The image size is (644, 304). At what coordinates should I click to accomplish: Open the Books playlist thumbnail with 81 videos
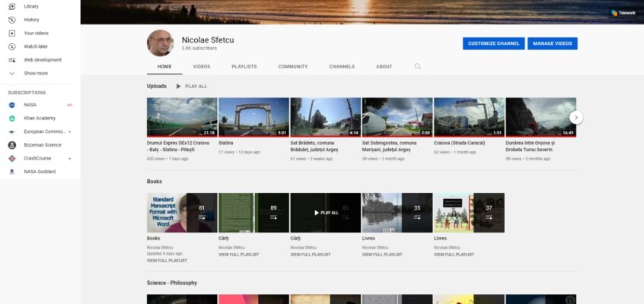point(182,213)
